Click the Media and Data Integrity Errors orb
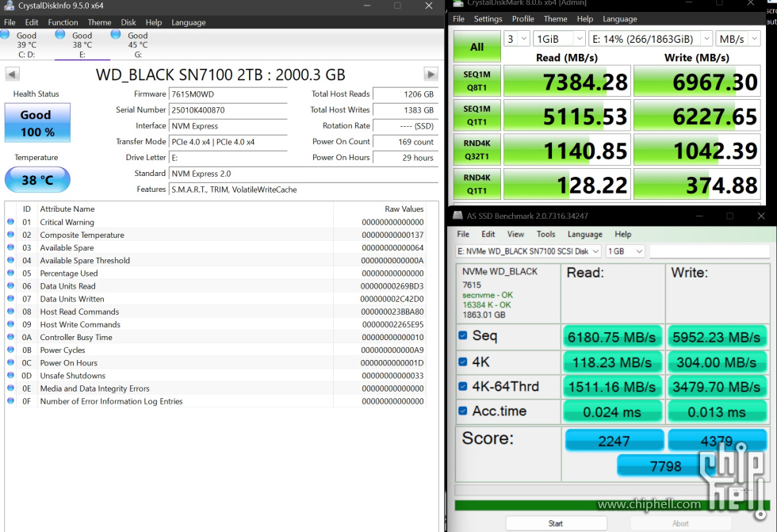 10,388
